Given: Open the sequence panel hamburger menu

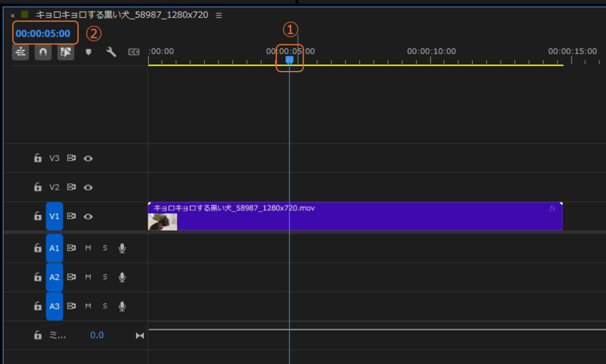Looking at the screenshot, I should click(x=219, y=15).
